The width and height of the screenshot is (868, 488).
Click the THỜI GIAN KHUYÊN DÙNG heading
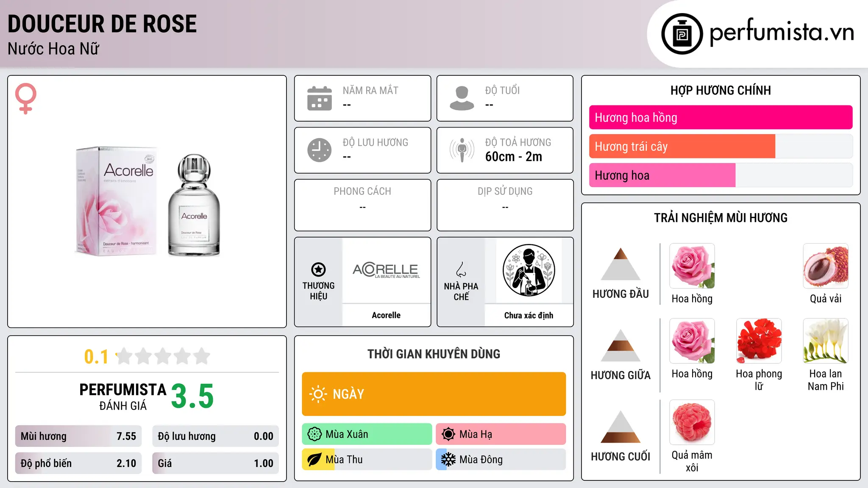coord(434,354)
